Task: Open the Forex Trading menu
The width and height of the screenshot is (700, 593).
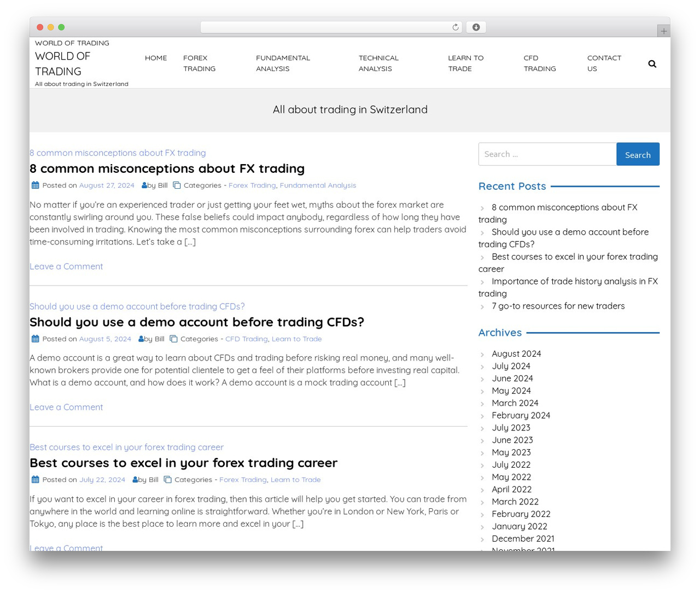Action: (200, 63)
